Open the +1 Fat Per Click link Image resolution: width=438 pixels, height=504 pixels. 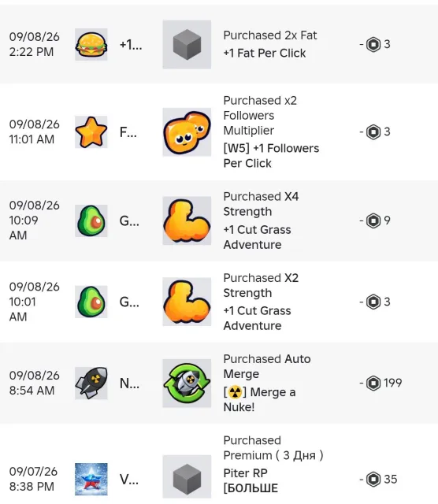(x=265, y=53)
